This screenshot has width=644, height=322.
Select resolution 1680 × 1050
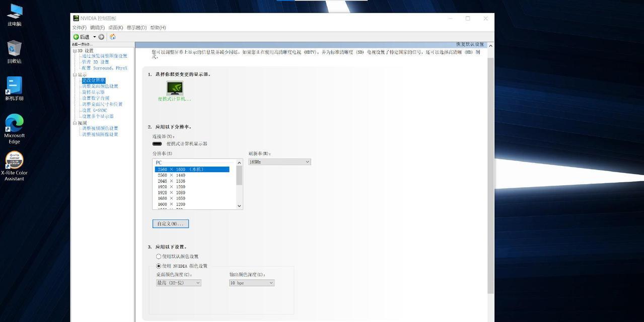point(171,198)
